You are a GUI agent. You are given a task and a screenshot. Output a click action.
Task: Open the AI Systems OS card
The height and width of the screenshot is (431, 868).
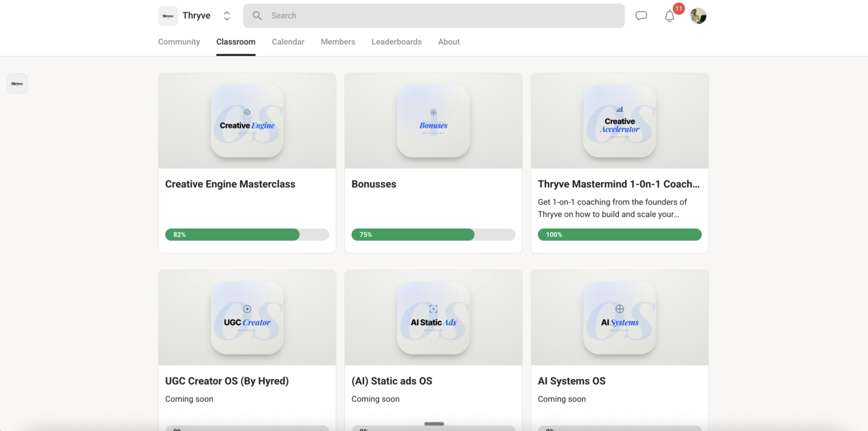click(620, 350)
